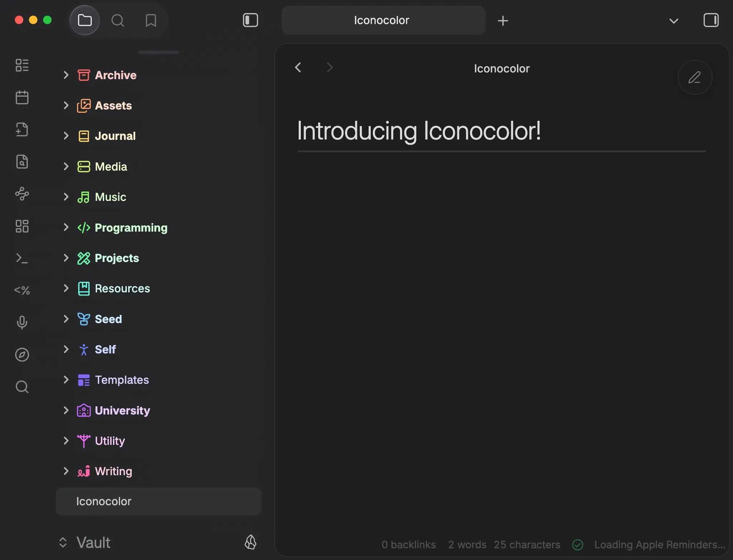This screenshot has height=560, width=733.
Task: Expand the Resources folder chevron
Action: (66, 288)
